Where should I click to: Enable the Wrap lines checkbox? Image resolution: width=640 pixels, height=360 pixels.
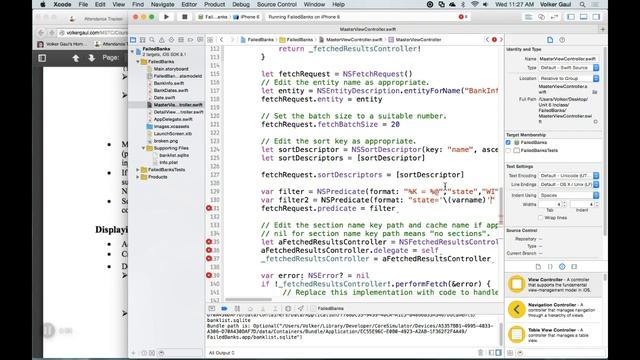(540, 218)
